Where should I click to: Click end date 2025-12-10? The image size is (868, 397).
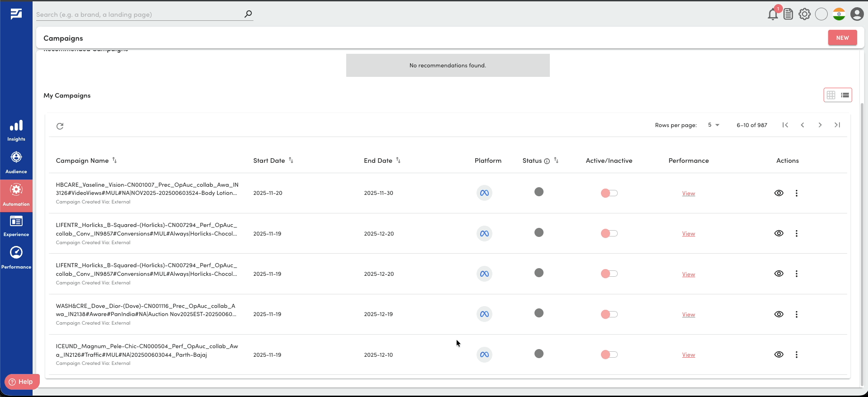pyautogui.click(x=378, y=355)
